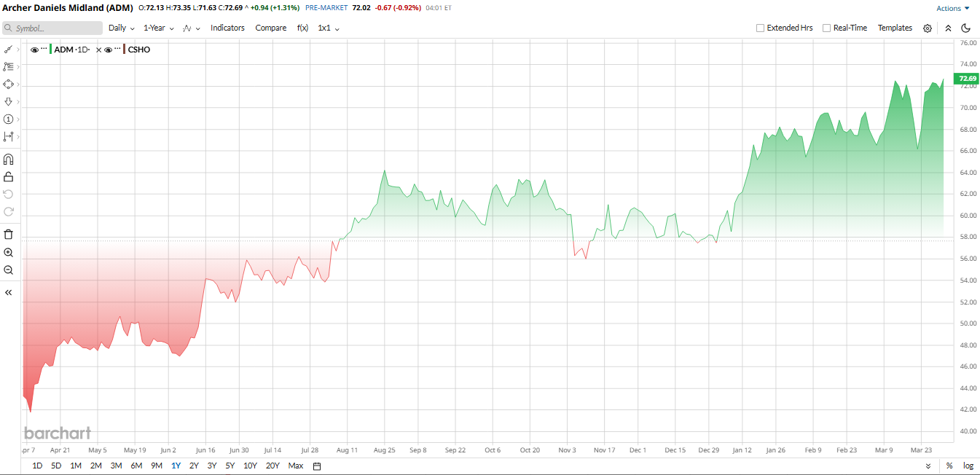Image resolution: width=980 pixels, height=475 pixels.
Task: Open the 1x1 grid layout dropdown
Action: [329, 28]
